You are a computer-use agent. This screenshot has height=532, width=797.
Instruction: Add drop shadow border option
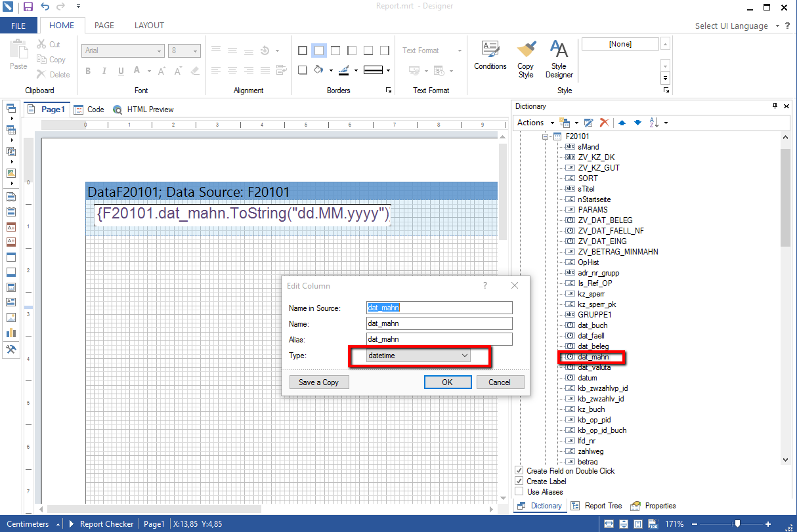303,70
